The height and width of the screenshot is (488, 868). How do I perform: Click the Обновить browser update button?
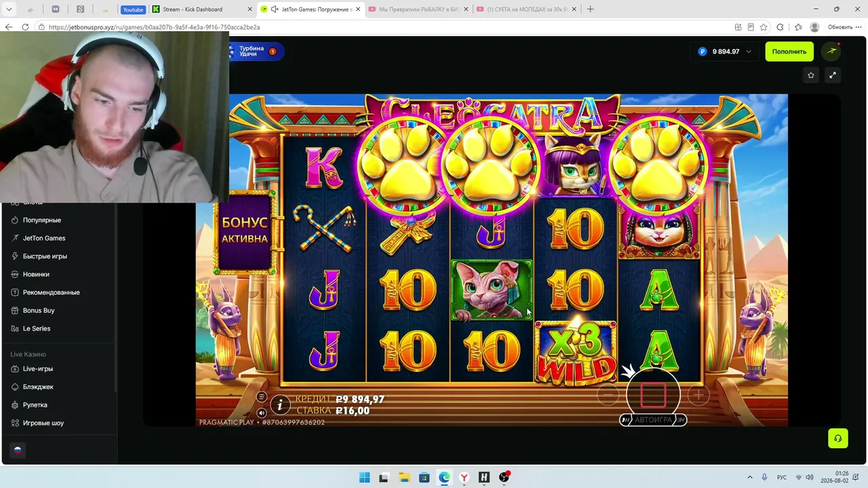click(840, 27)
